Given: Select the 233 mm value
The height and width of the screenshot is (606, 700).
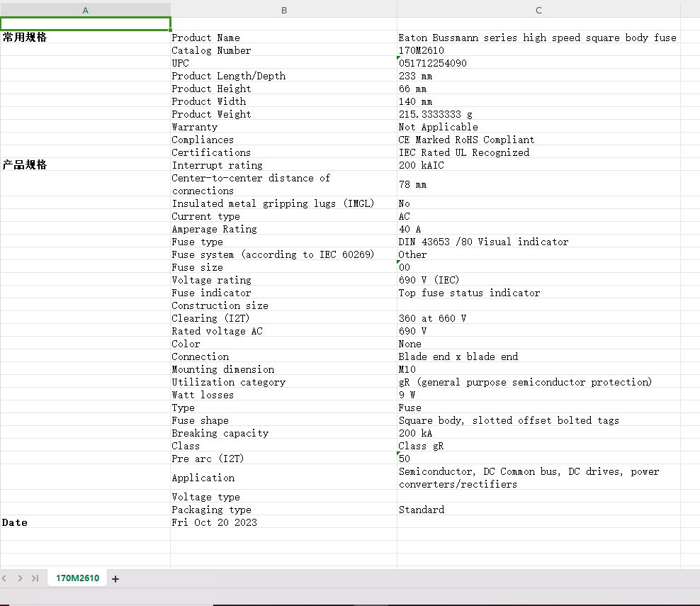Looking at the screenshot, I should coord(538,75).
